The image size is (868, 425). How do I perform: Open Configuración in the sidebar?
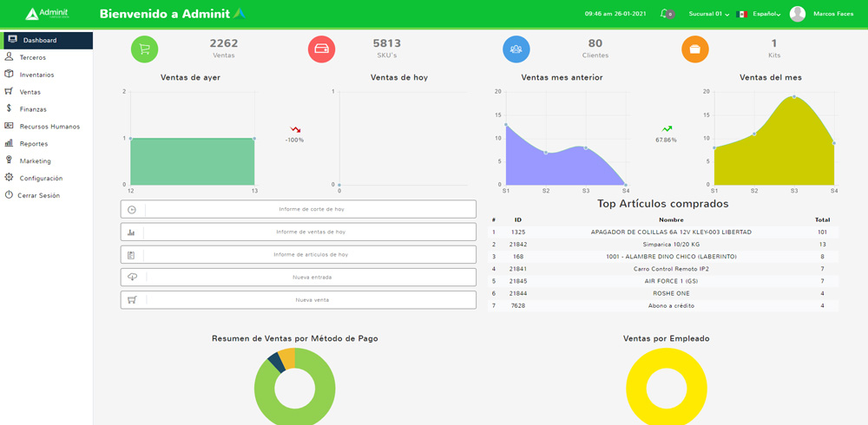41,178
